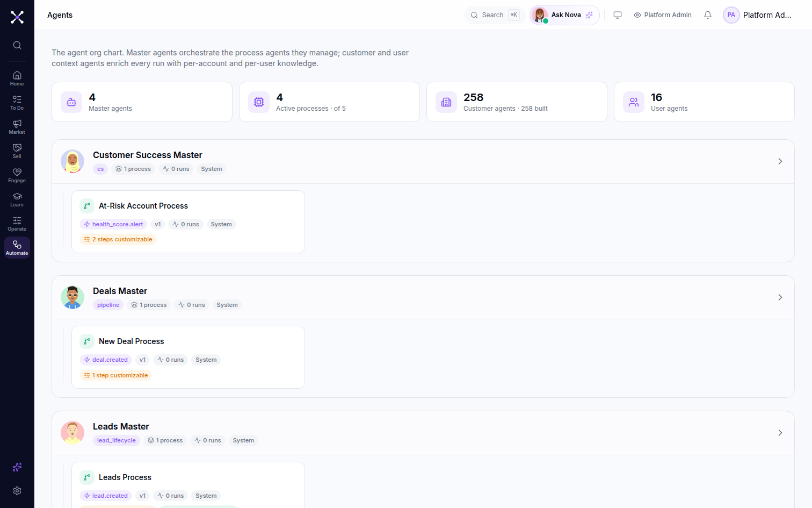Viewport: 812px width, 508px height.
Task: Click the User agents people icon
Action: point(634,102)
